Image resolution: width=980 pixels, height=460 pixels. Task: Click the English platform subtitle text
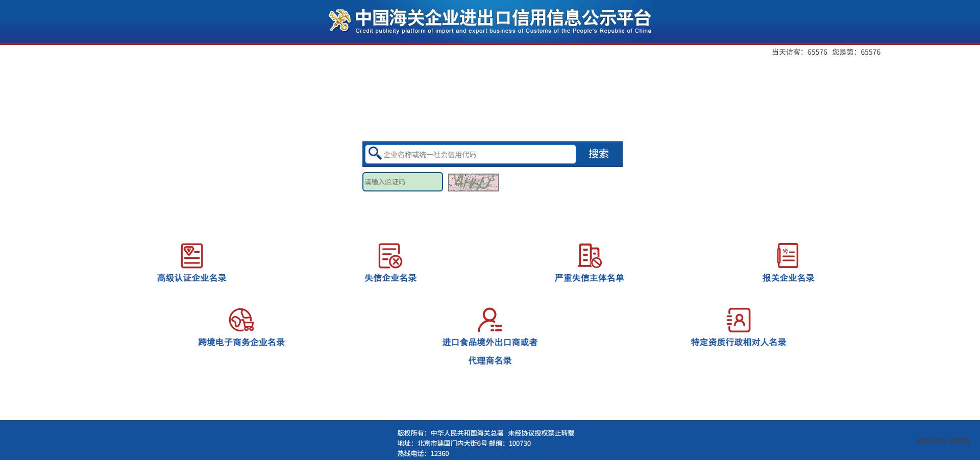pyautogui.click(x=503, y=31)
